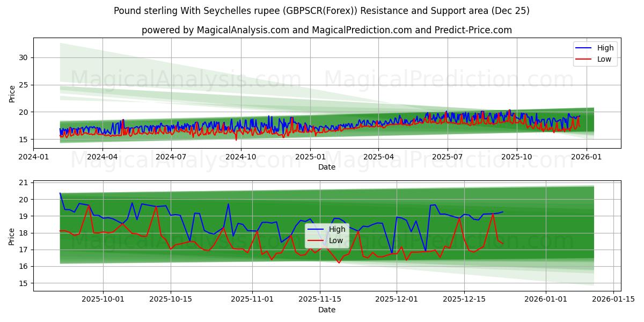Open the Date axis label on top chart
Screen dimensions: 644x322
328,167
